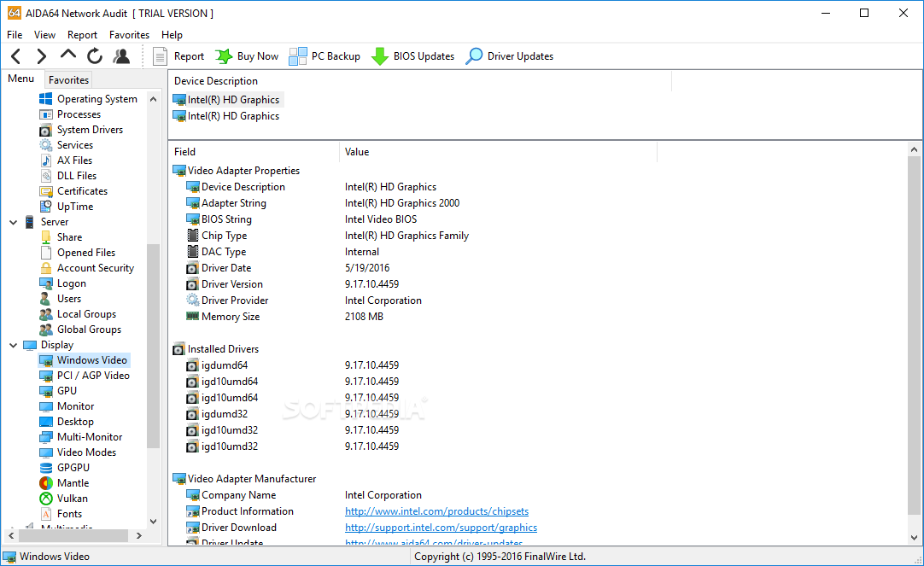The height and width of the screenshot is (566, 924).
Task: Refresh the page with the Refresh icon
Action: 94,56
